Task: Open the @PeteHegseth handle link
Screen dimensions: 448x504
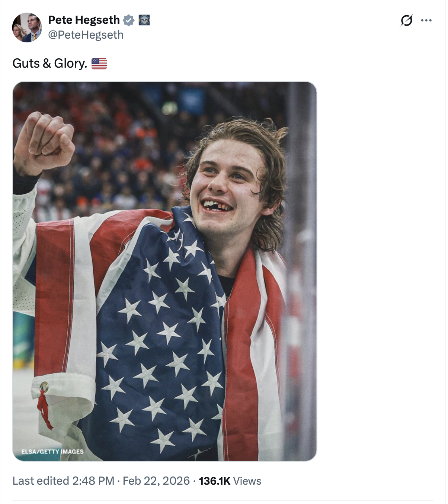Action: point(86,35)
